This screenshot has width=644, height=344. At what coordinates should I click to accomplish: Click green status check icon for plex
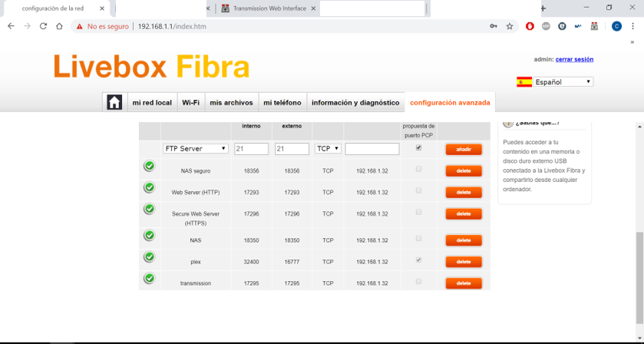(x=150, y=257)
